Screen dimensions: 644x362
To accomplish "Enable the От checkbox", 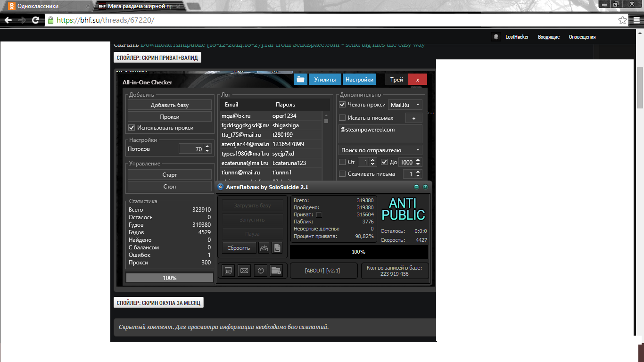I will click(342, 162).
